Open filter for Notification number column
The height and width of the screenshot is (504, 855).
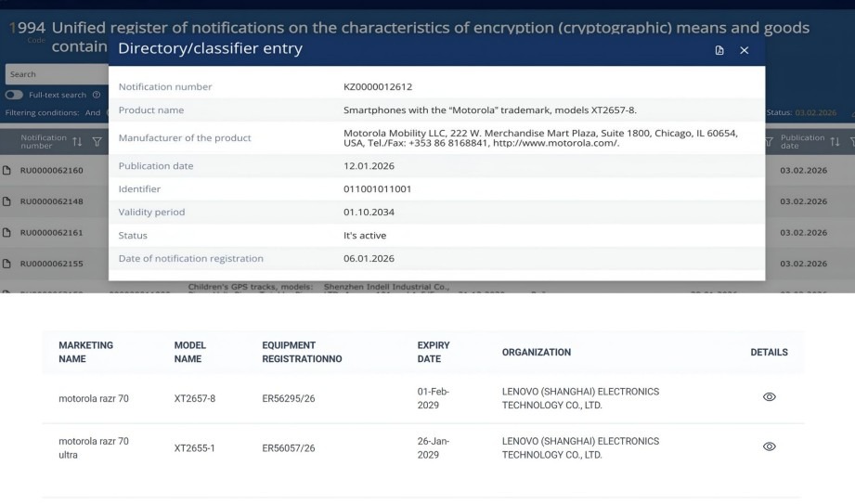[x=97, y=142]
